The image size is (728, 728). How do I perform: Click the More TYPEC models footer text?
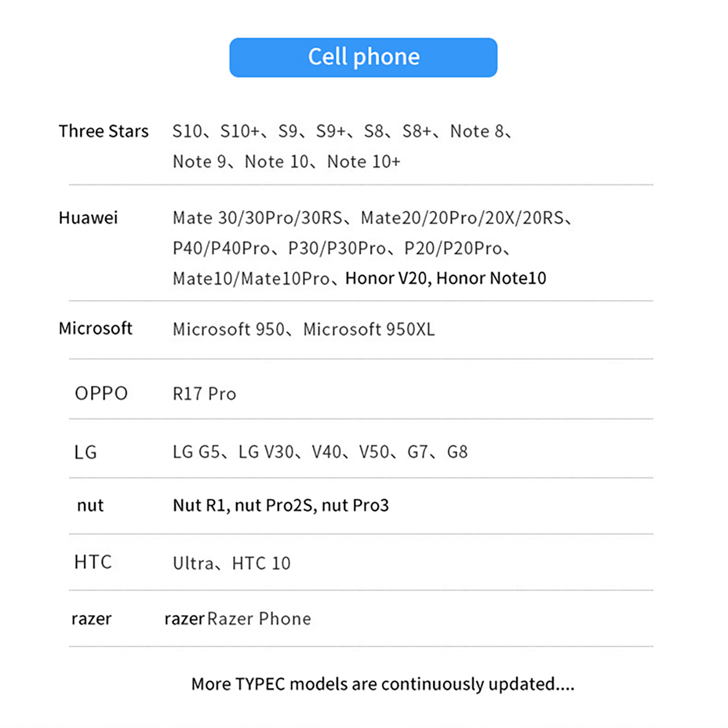click(x=382, y=684)
